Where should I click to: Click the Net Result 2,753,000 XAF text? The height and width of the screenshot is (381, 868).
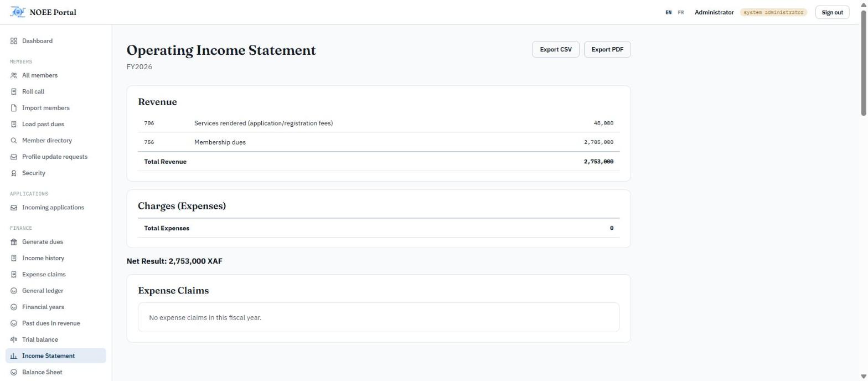[174, 261]
